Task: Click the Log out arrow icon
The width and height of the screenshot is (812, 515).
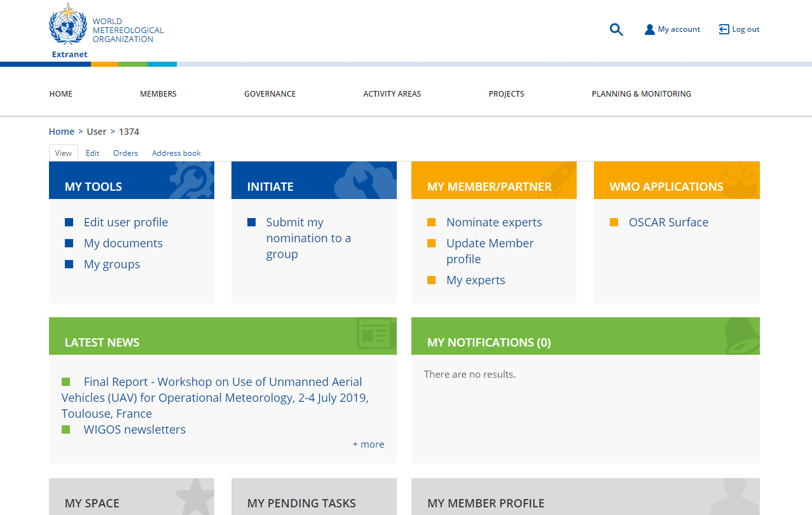Action: 724,29
